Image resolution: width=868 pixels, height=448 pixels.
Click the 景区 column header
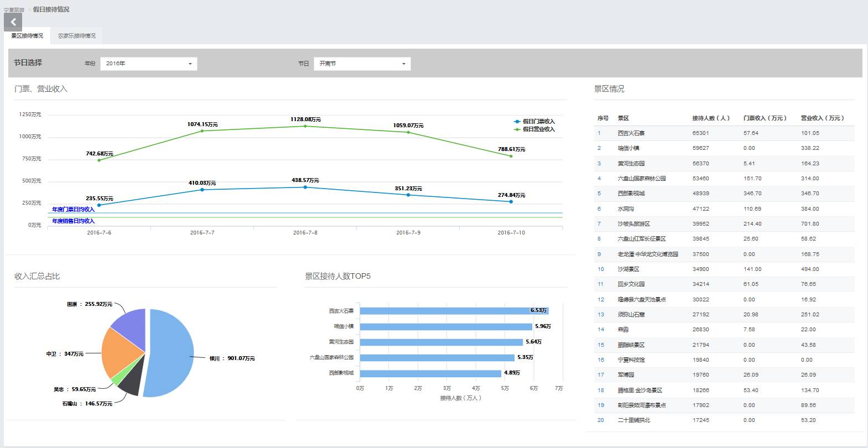click(623, 118)
